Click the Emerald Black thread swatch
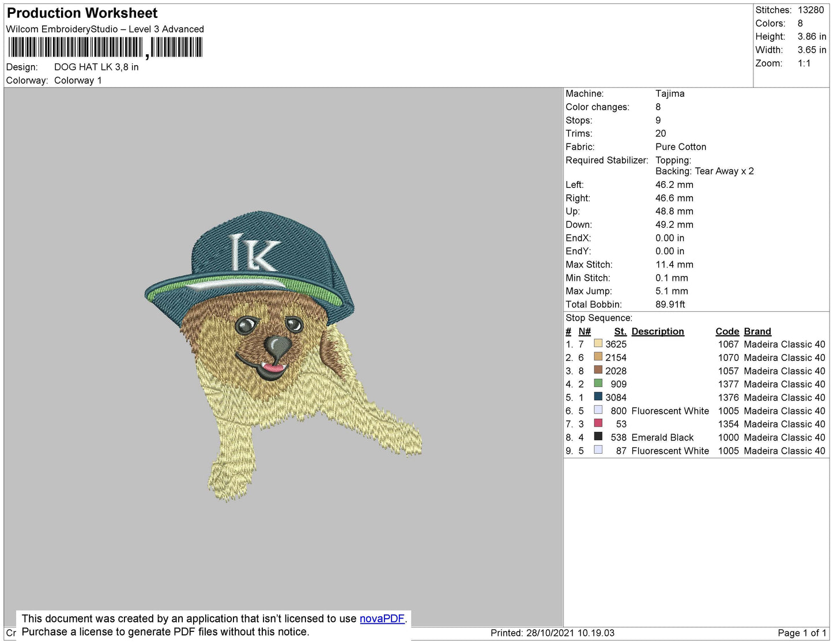 tap(598, 436)
